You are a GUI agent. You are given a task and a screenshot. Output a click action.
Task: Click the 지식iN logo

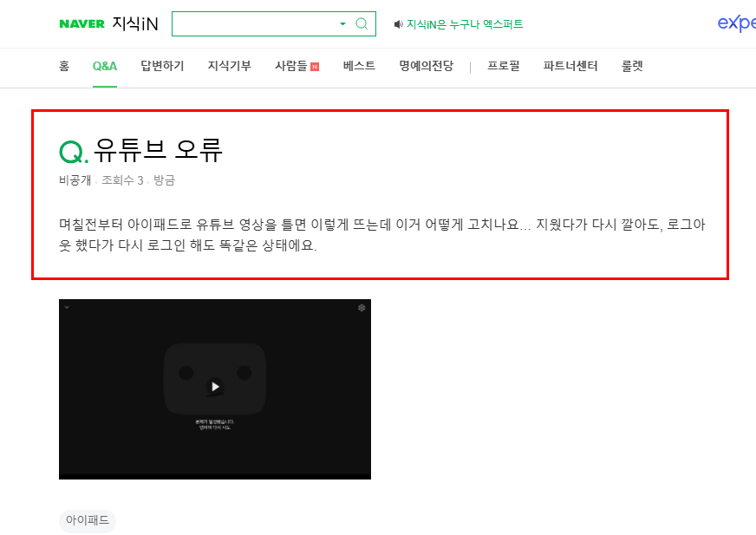tap(134, 23)
